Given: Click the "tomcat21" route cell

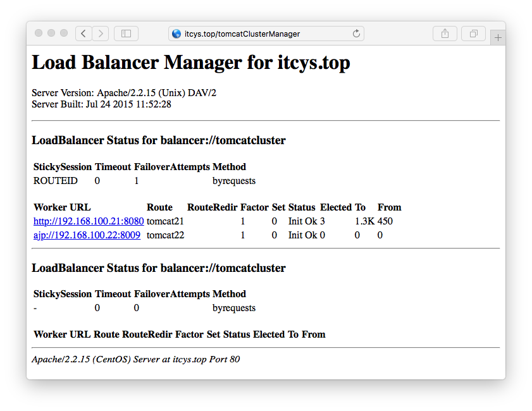Looking at the screenshot, I should click(165, 221).
